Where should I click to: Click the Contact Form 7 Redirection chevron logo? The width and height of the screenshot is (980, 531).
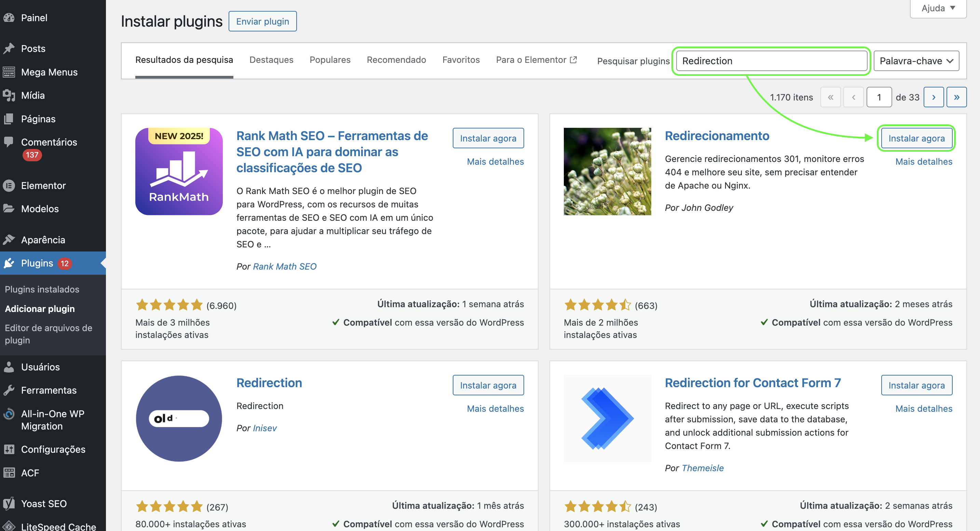(x=607, y=418)
